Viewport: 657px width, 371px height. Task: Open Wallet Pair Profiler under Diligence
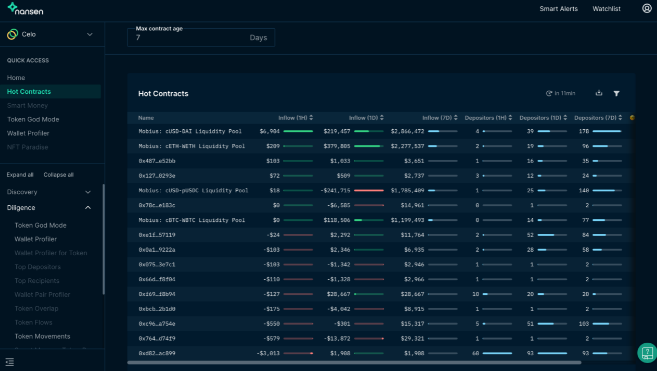(x=42, y=295)
